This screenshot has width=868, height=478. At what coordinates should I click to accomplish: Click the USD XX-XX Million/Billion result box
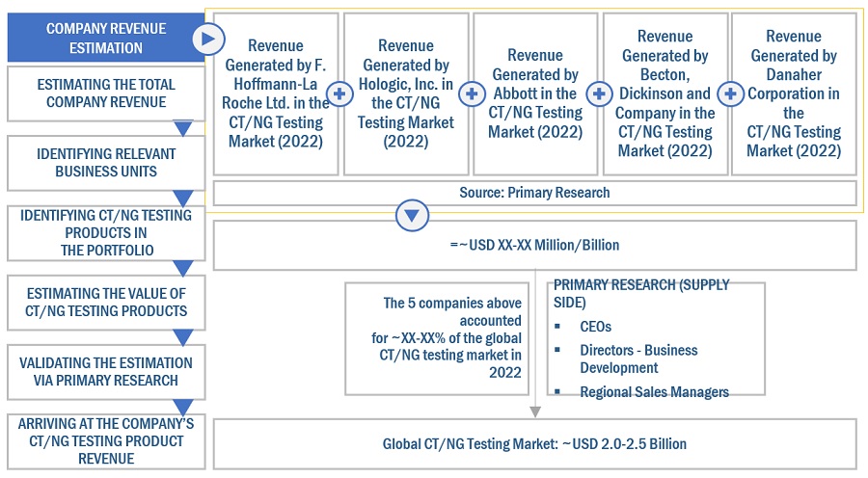pyautogui.click(x=534, y=245)
